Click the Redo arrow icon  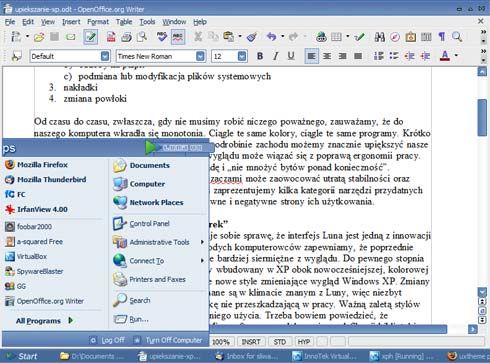293,37
